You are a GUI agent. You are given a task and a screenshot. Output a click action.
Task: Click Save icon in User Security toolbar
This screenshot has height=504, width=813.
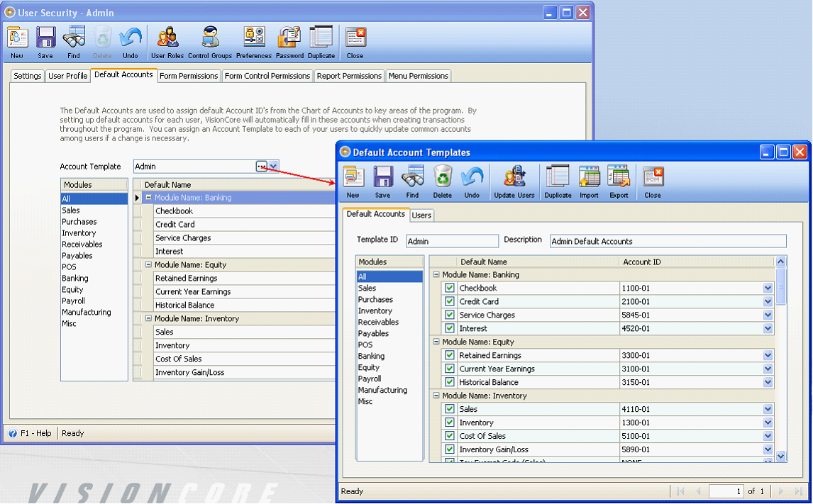[x=45, y=38]
